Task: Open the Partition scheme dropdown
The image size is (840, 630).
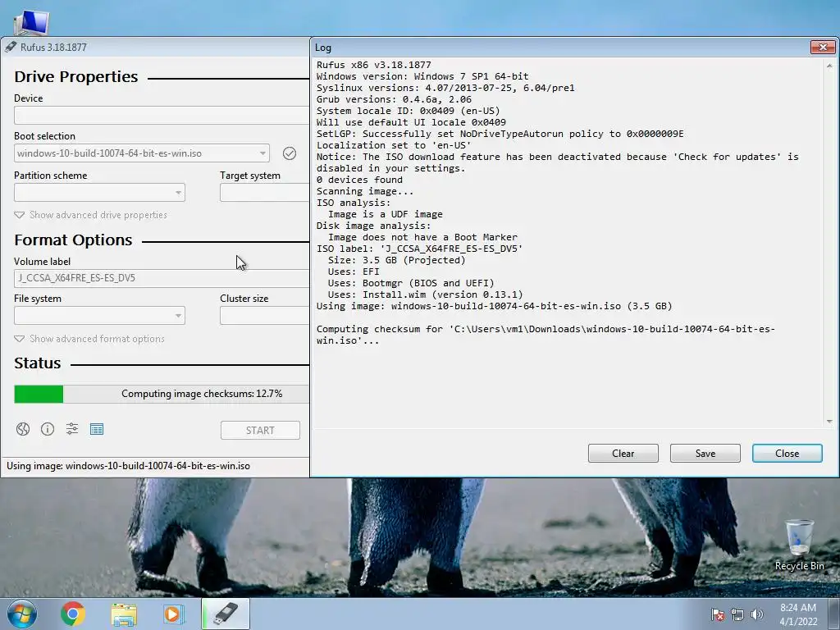Action: (99, 192)
